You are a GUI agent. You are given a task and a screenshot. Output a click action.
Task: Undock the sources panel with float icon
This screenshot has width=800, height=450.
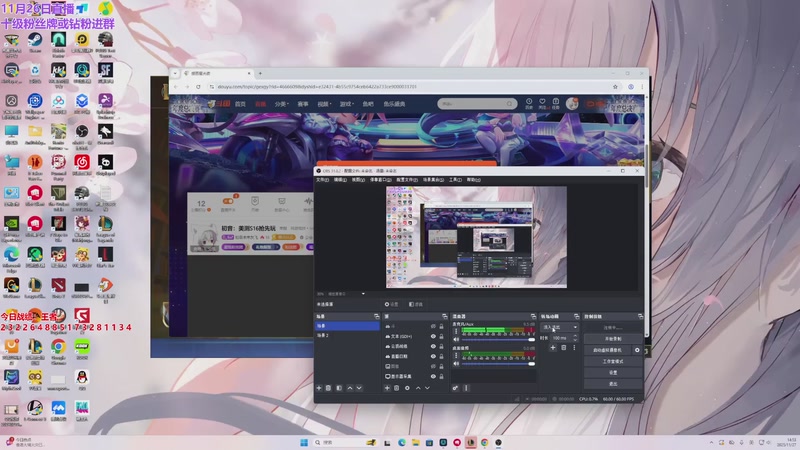click(445, 317)
